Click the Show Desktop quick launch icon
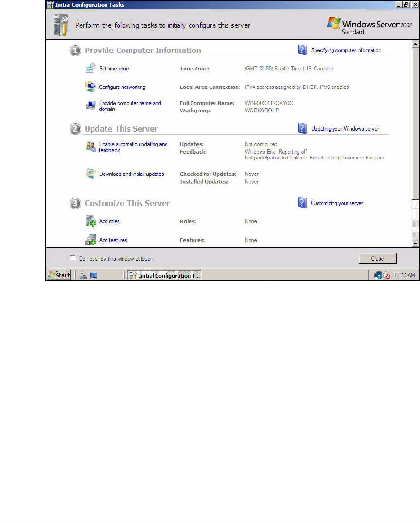 (94, 275)
